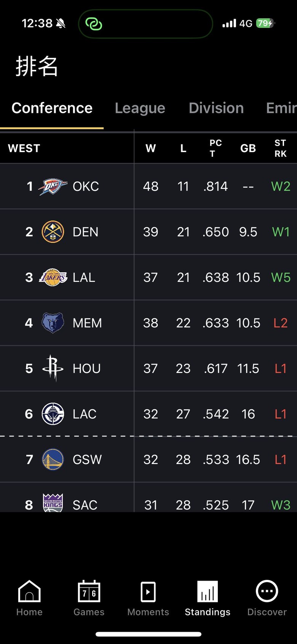The height and width of the screenshot is (644, 297).
Task: Select the Lakers team logo
Action: coord(53,277)
